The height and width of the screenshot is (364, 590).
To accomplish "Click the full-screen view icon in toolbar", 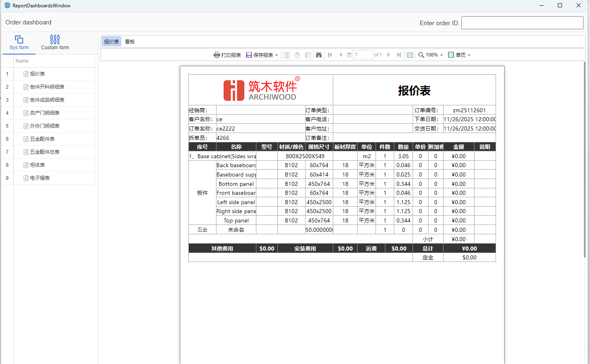I will pyautogui.click(x=410, y=55).
